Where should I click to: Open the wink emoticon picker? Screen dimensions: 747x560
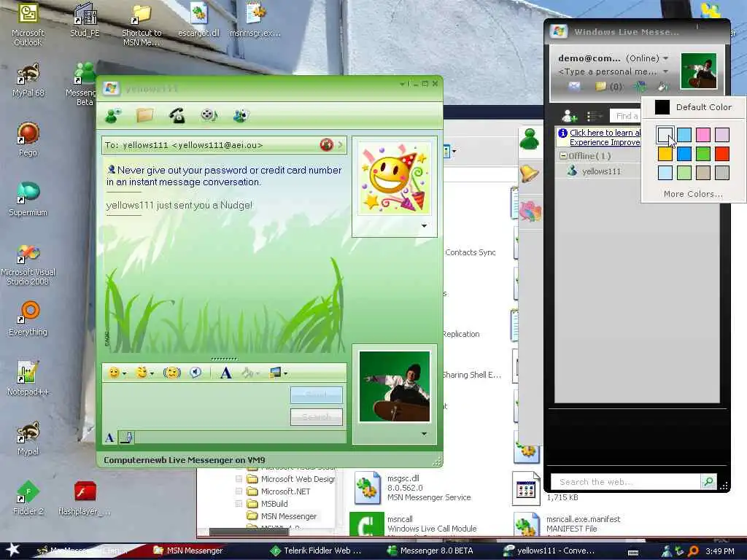[x=142, y=373]
